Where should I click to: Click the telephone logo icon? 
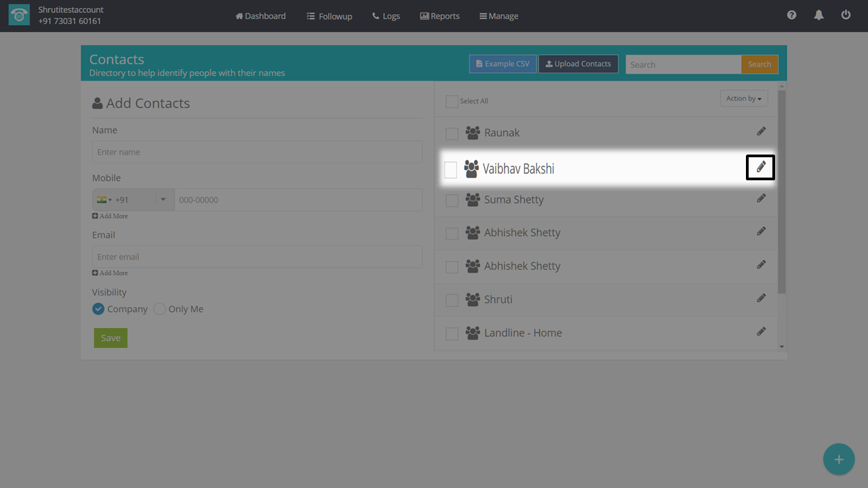[19, 16]
